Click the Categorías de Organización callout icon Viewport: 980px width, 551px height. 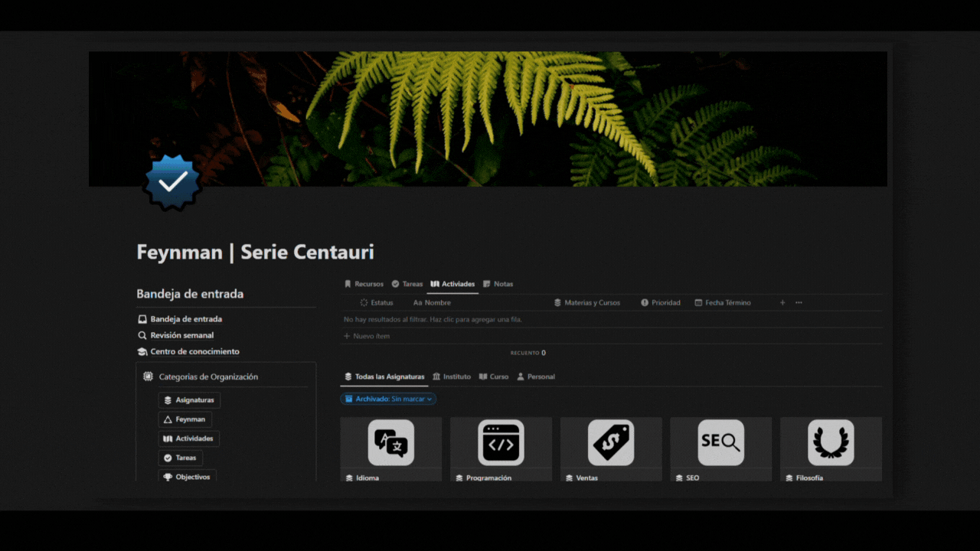148,377
